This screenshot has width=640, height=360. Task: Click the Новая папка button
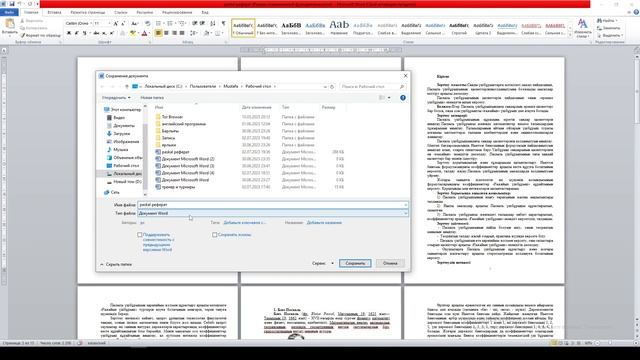[x=152, y=98]
